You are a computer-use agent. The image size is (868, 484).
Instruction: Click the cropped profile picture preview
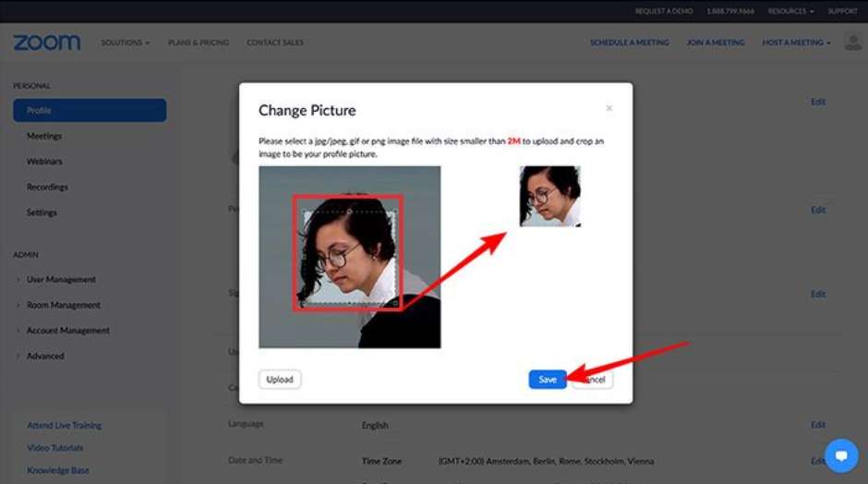click(x=550, y=196)
